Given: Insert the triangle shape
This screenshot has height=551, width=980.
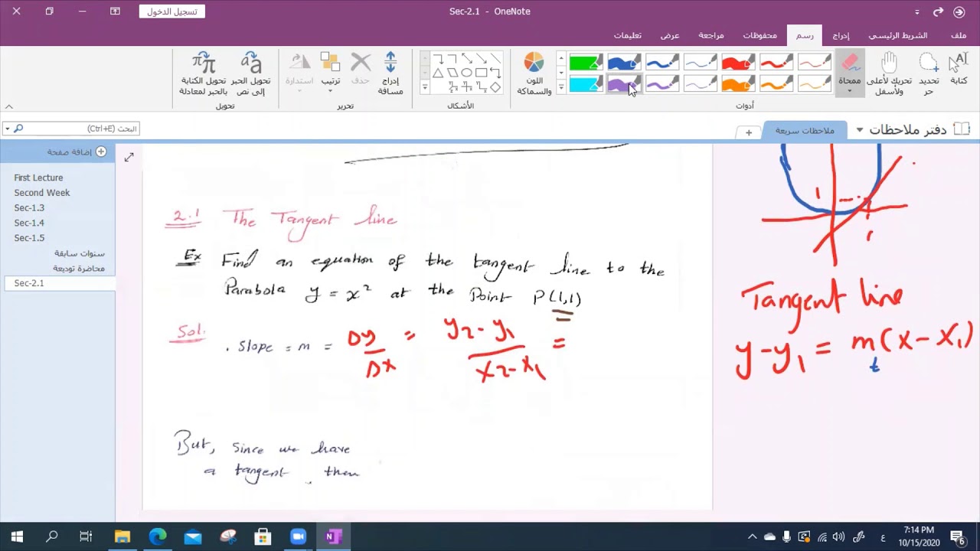Looking at the screenshot, I should [x=437, y=73].
